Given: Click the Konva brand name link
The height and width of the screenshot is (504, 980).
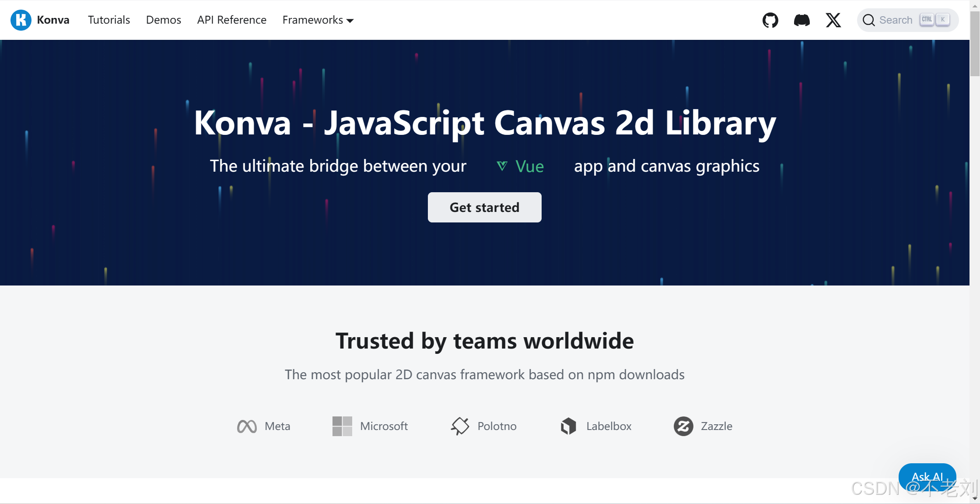Looking at the screenshot, I should tap(53, 20).
